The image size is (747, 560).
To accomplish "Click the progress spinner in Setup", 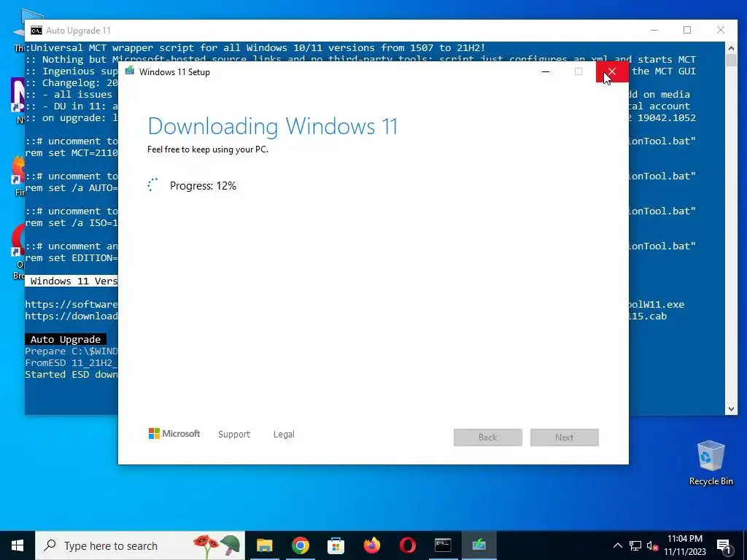I will (152, 185).
